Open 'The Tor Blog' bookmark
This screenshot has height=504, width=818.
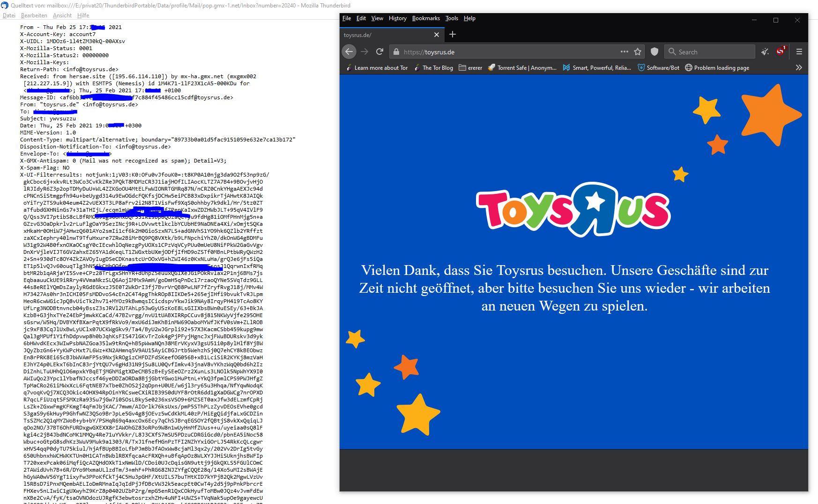click(x=433, y=67)
